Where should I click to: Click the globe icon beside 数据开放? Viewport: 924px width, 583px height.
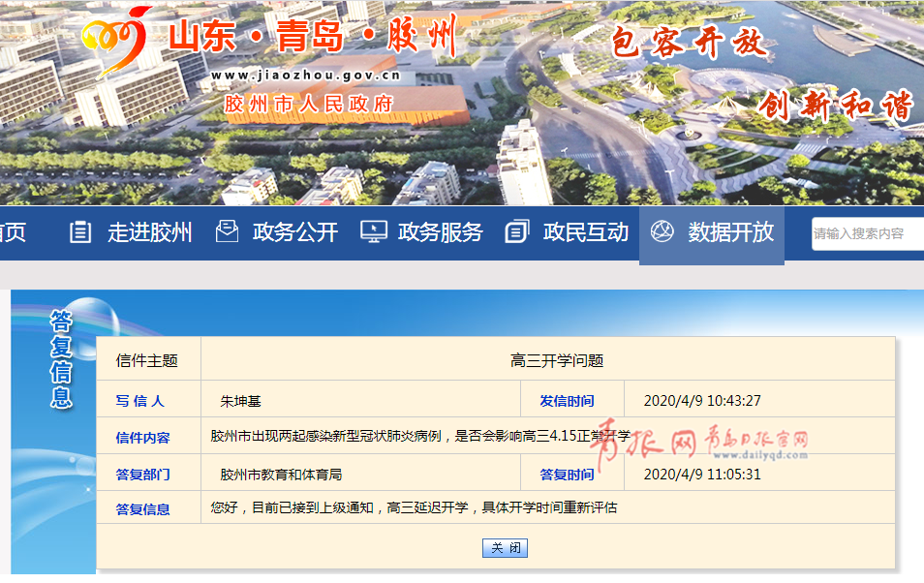[662, 231]
